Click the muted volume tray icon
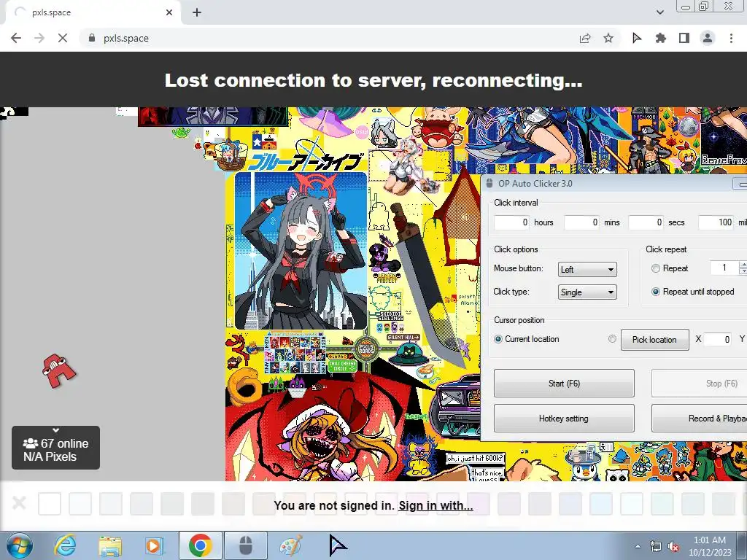 pyautogui.click(x=673, y=547)
